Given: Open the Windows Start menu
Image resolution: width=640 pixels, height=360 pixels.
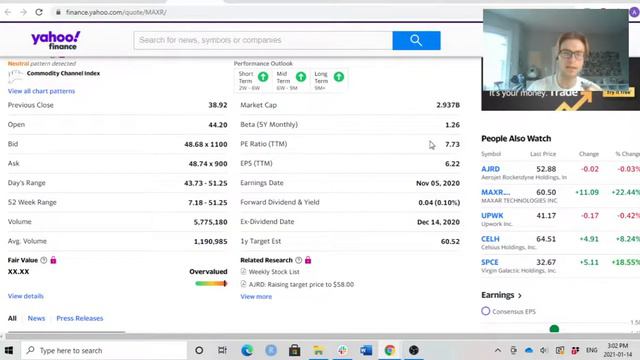Looking at the screenshot, I should 9,350.
